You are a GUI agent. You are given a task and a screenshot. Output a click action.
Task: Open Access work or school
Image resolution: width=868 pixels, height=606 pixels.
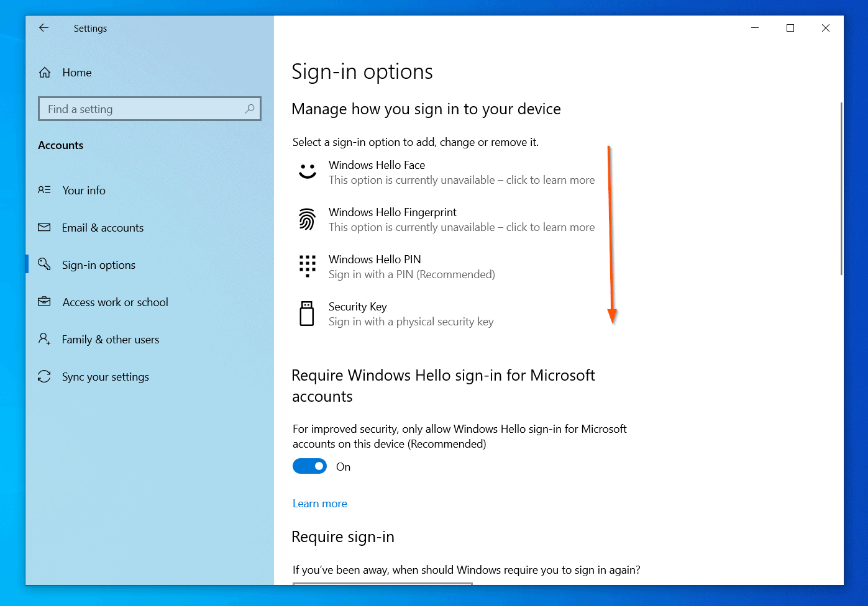click(x=116, y=302)
